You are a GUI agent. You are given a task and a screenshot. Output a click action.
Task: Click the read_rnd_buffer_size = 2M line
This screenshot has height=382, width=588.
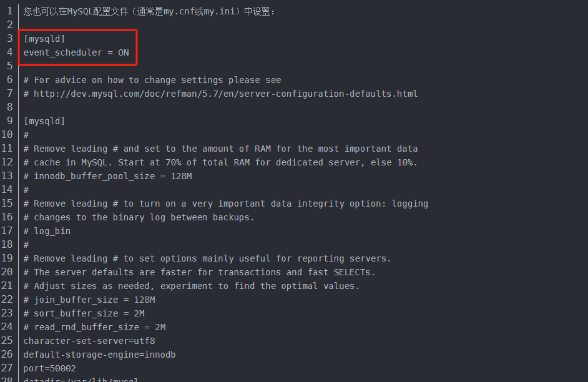94,327
